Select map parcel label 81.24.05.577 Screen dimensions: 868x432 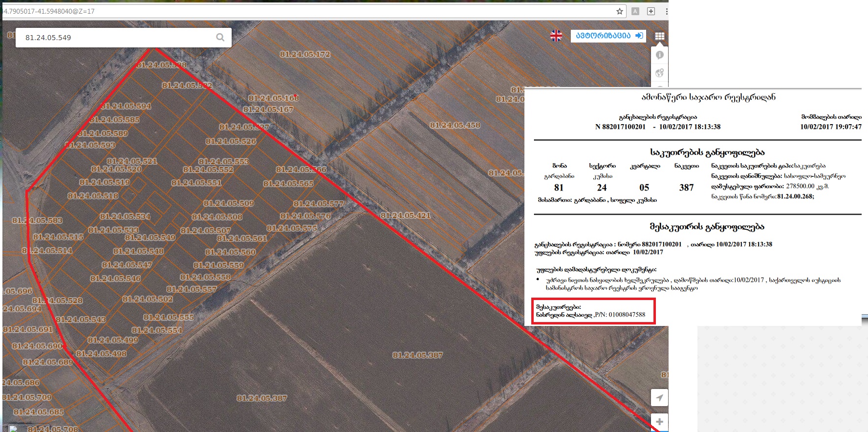click(x=319, y=204)
